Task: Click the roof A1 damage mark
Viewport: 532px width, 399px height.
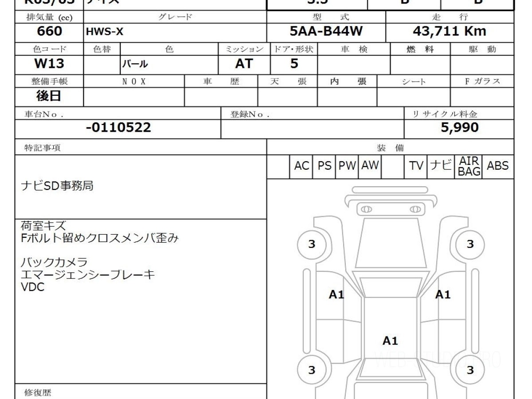Action: pos(390,341)
